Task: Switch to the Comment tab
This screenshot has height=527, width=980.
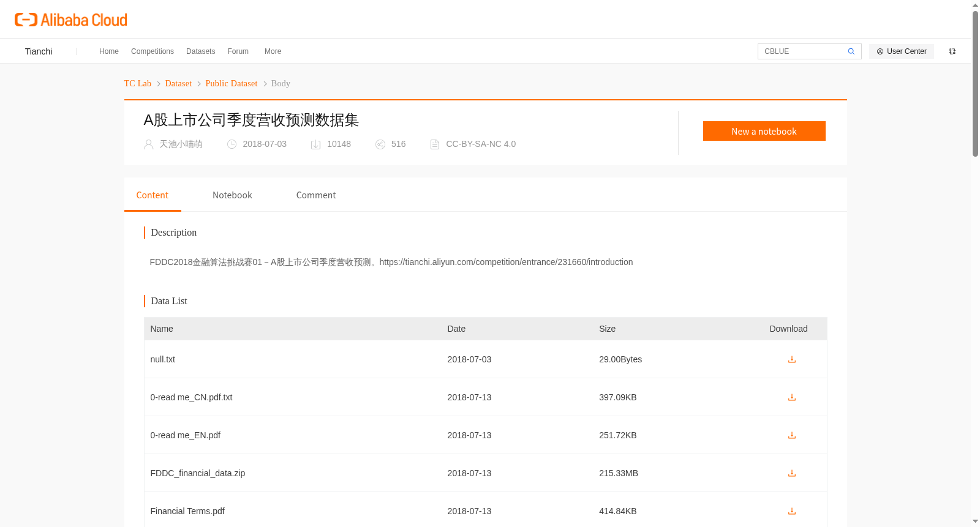Action: 316,195
